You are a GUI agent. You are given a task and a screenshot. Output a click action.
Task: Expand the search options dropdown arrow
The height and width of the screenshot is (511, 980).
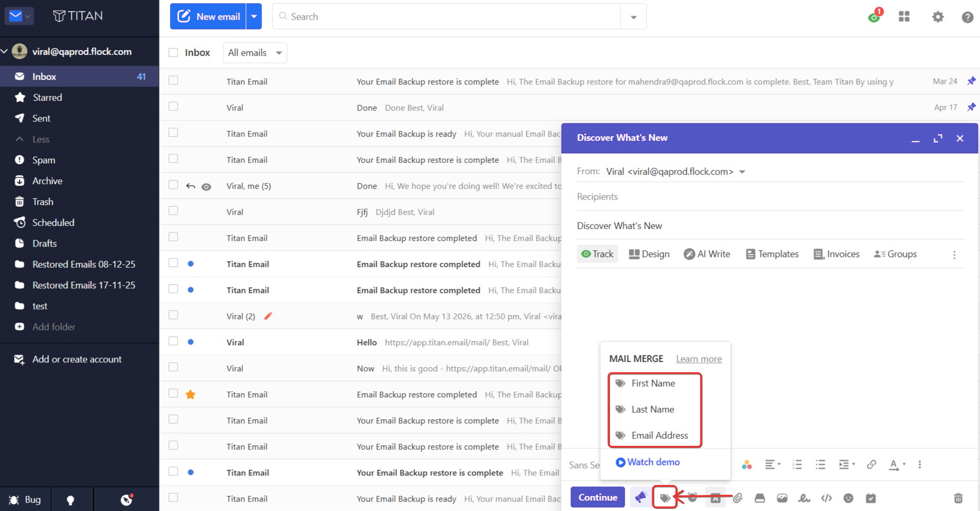point(634,17)
